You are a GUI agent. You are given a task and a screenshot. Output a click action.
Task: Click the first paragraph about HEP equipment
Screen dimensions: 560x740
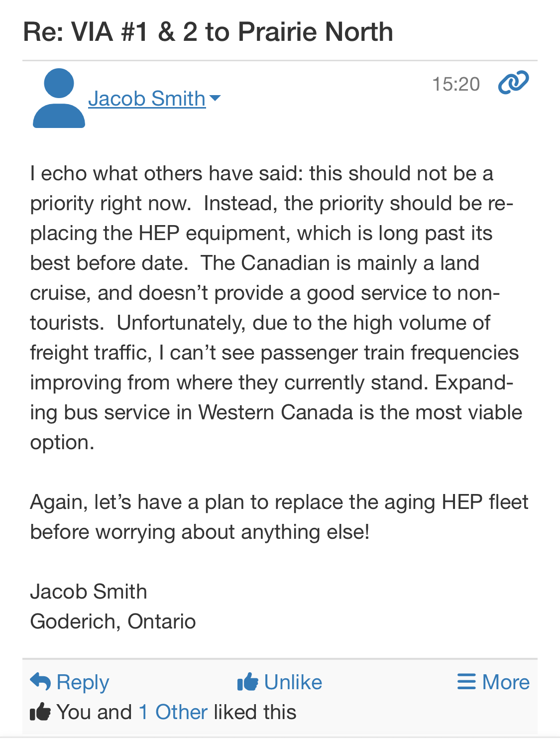pyautogui.click(x=274, y=308)
